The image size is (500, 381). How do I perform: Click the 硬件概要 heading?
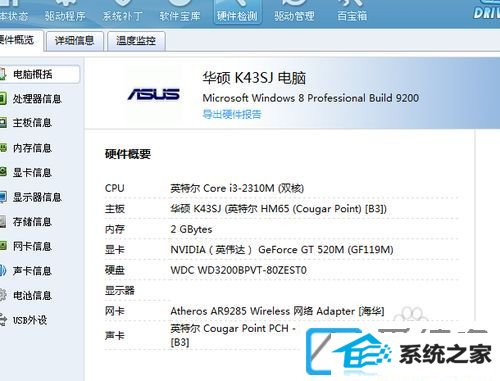click(128, 154)
